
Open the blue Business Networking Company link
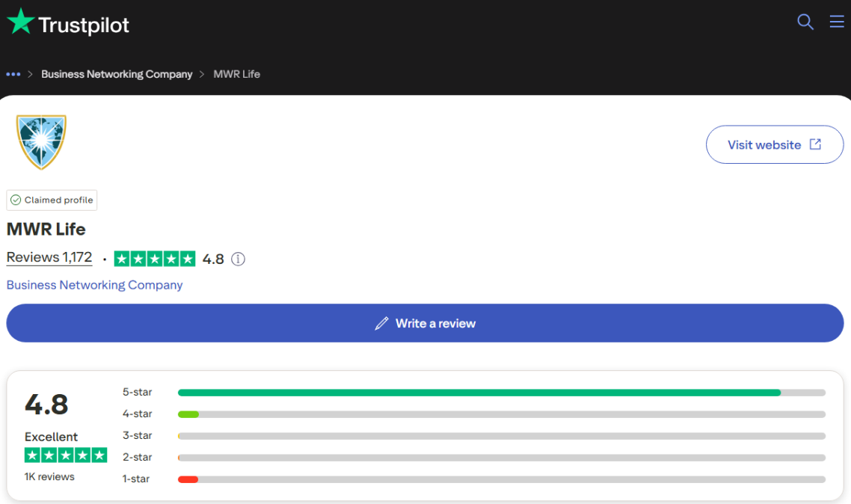click(x=94, y=285)
